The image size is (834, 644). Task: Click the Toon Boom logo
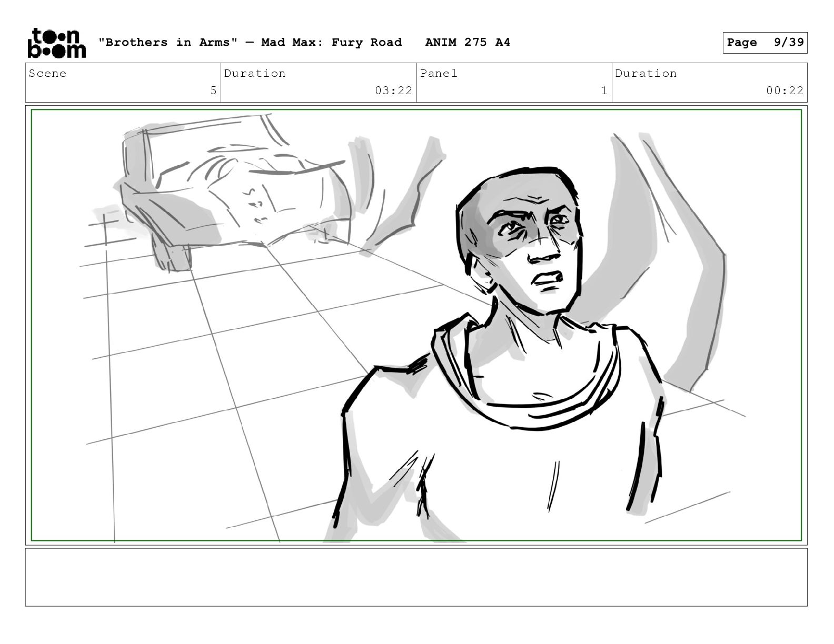(x=56, y=43)
